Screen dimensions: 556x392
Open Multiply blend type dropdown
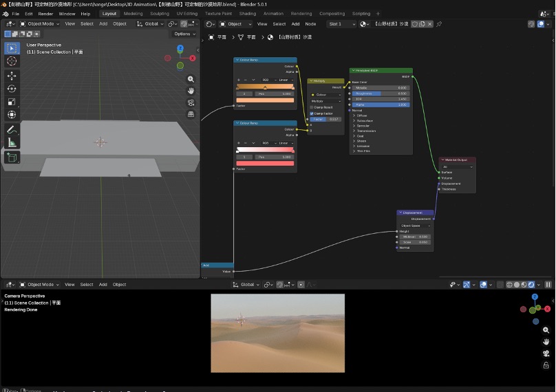[325, 101]
